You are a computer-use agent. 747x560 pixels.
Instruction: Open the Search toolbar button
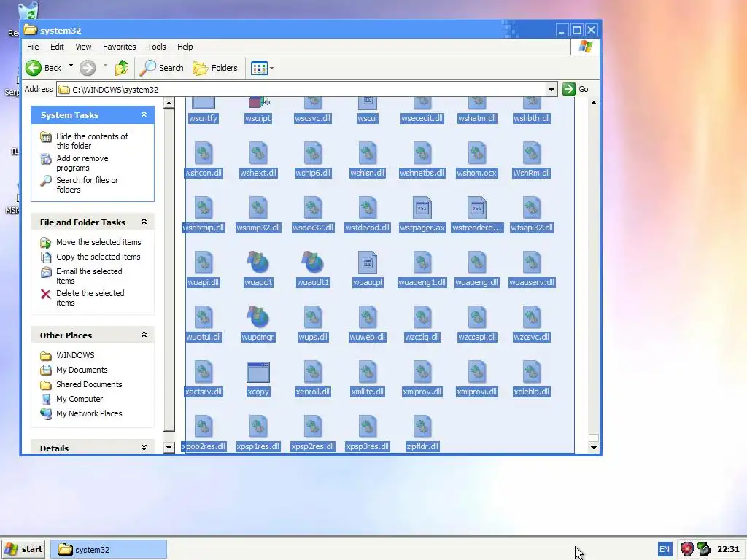coord(162,68)
